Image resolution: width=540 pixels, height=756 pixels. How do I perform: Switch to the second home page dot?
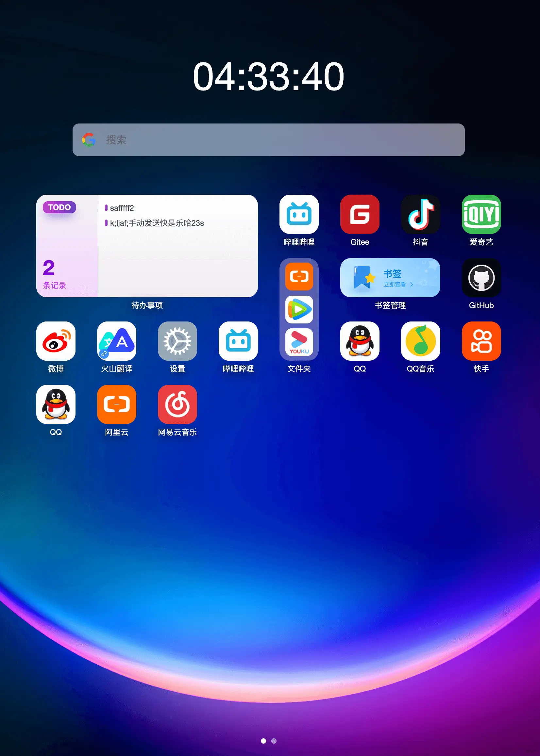(274, 741)
